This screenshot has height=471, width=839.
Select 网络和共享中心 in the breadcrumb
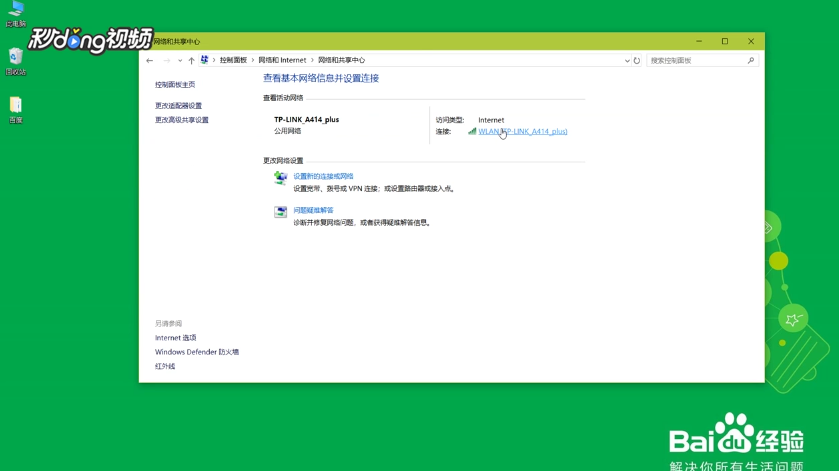point(341,60)
